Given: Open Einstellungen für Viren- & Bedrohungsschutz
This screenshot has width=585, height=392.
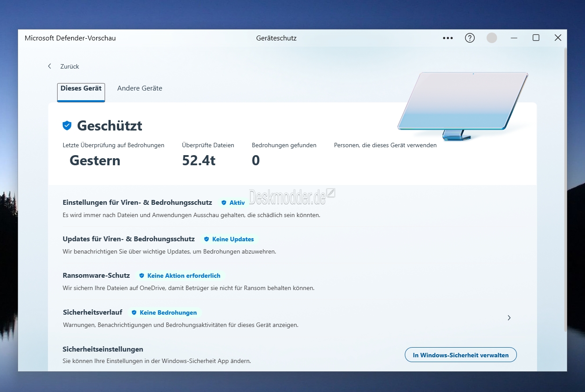Looking at the screenshot, I should pyautogui.click(x=138, y=203).
